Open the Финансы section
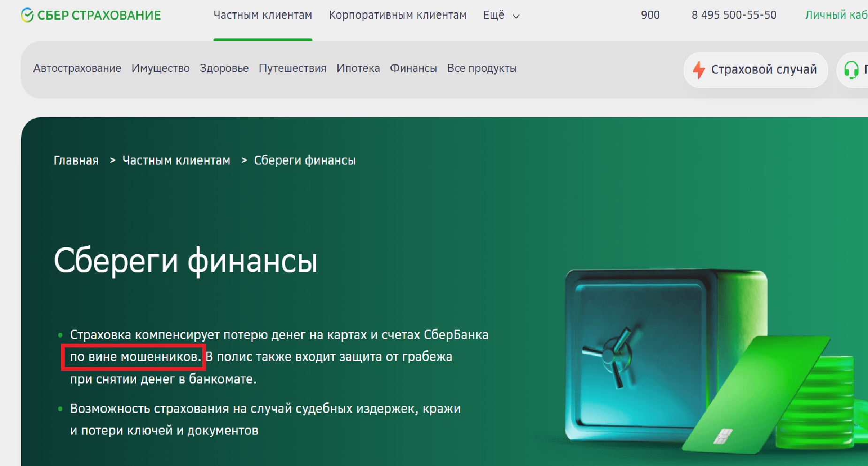This screenshot has height=466, width=868. click(413, 68)
